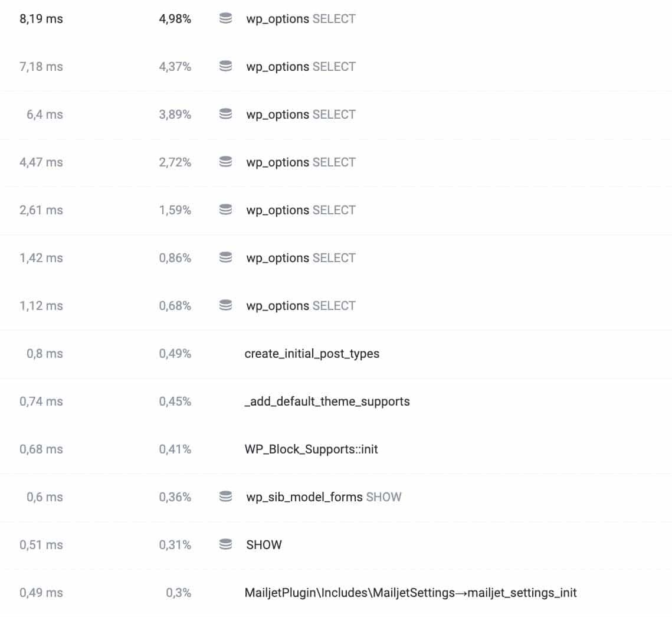Select the create_initial_post_types entry
Viewport: 672px width, 617px height.
313,354
